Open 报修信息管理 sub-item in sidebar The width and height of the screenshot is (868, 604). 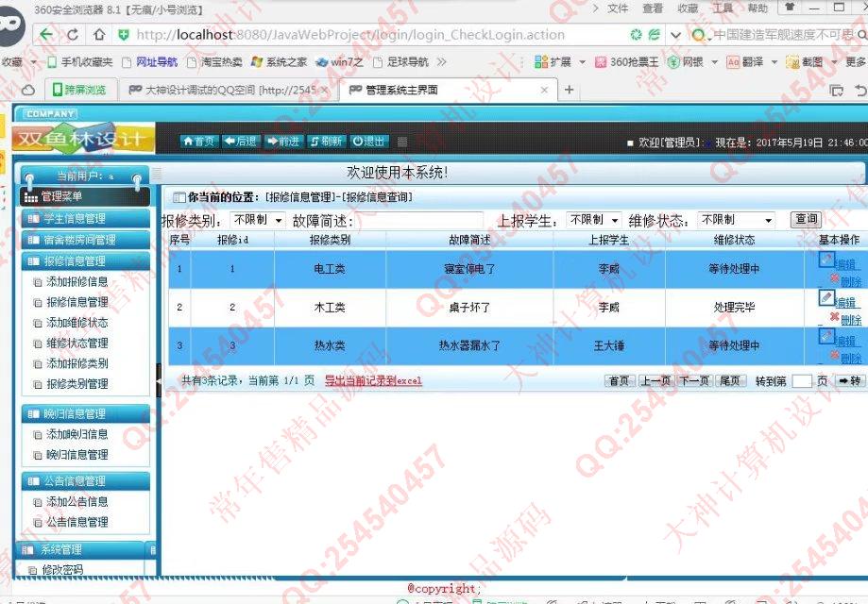pos(77,303)
